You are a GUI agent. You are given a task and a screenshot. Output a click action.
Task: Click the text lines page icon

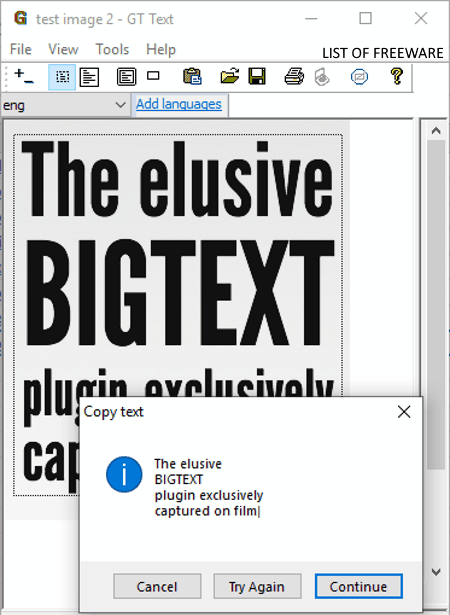pyautogui.click(x=89, y=77)
